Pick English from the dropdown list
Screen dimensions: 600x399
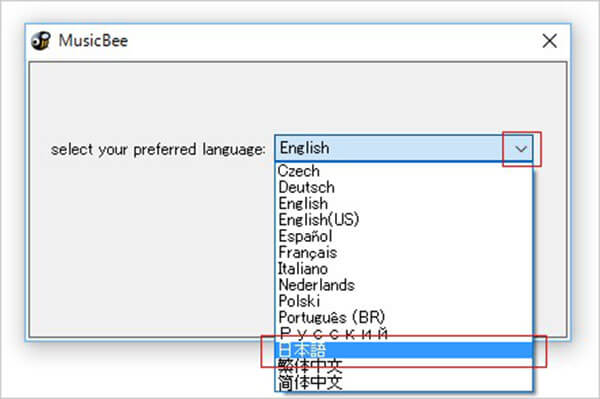point(404,204)
